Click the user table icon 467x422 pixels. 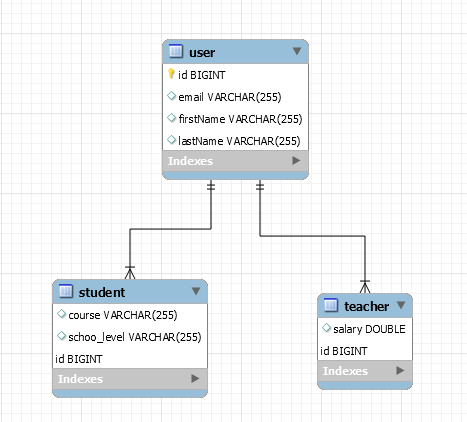[176, 51]
